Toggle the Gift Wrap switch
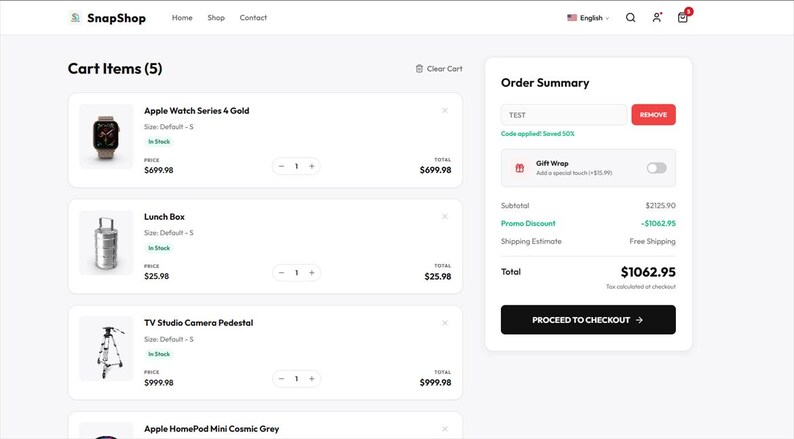Image resolution: width=794 pixels, height=439 pixels. tap(656, 168)
